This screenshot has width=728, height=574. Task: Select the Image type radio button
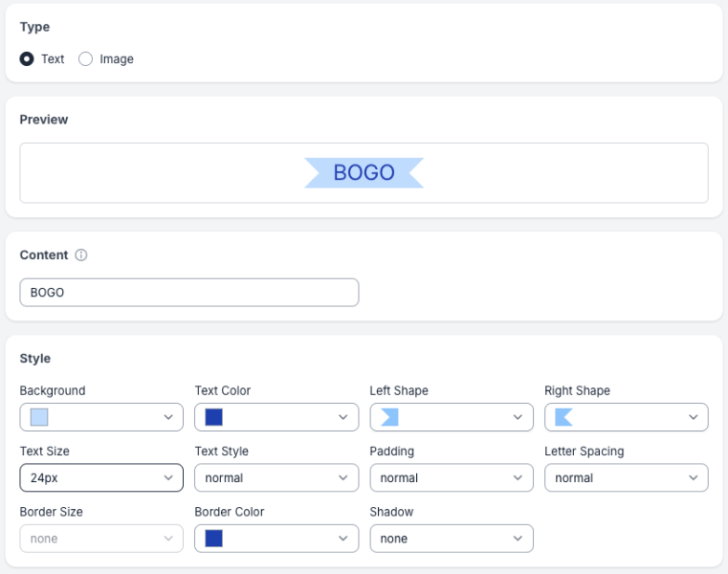86,59
